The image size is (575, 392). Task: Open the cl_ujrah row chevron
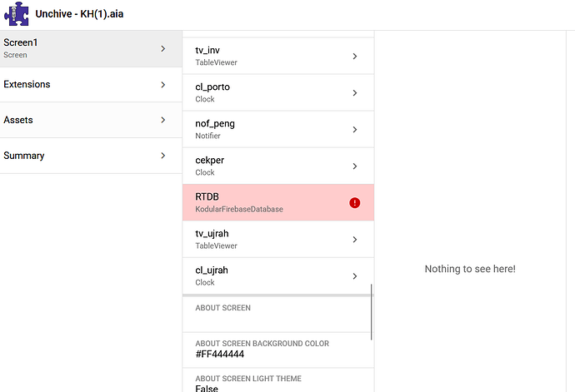(x=355, y=275)
